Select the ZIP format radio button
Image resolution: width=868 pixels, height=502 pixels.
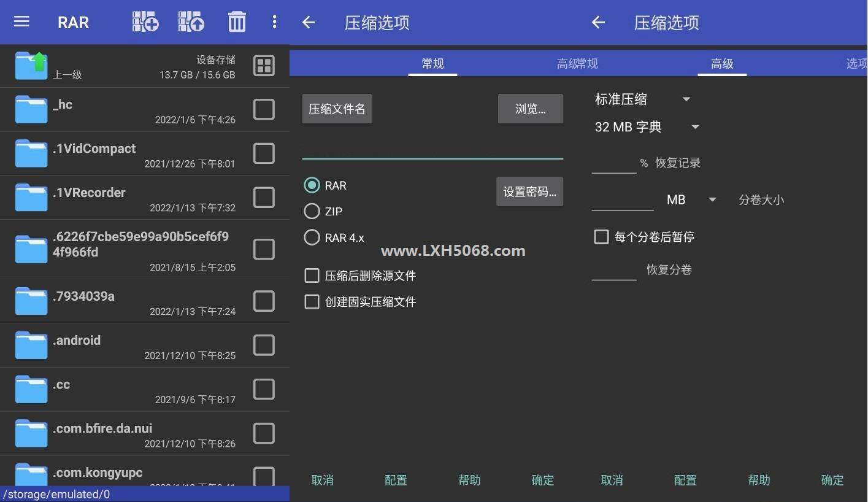[312, 211]
